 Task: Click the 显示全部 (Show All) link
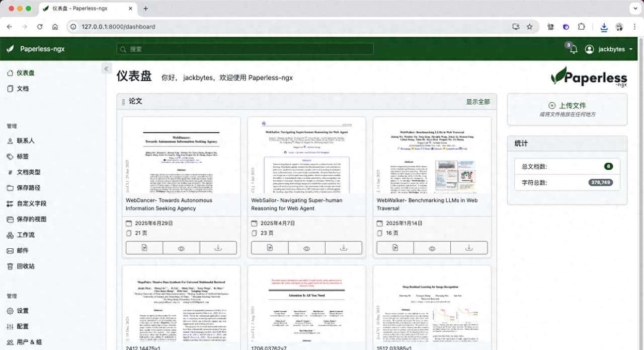pyautogui.click(x=478, y=101)
